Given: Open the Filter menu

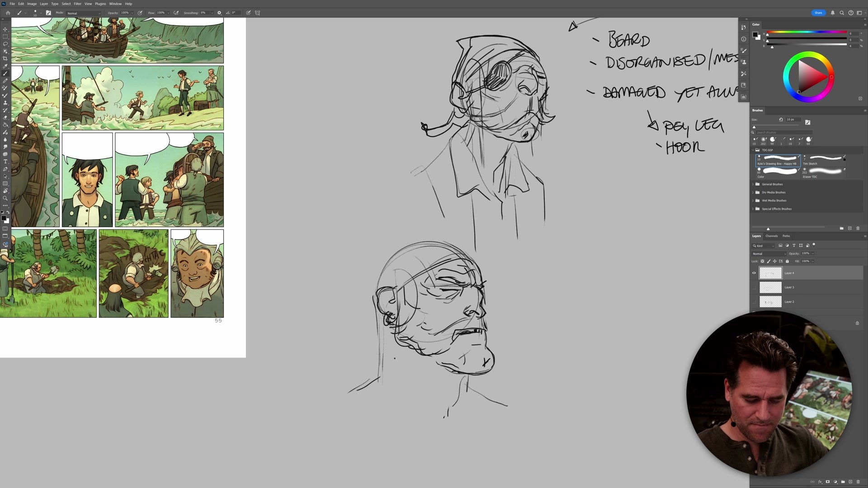Looking at the screenshot, I should tap(77, 4).
